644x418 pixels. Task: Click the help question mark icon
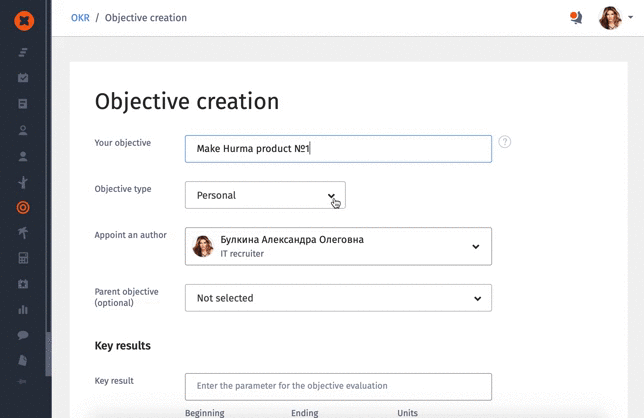504,142
